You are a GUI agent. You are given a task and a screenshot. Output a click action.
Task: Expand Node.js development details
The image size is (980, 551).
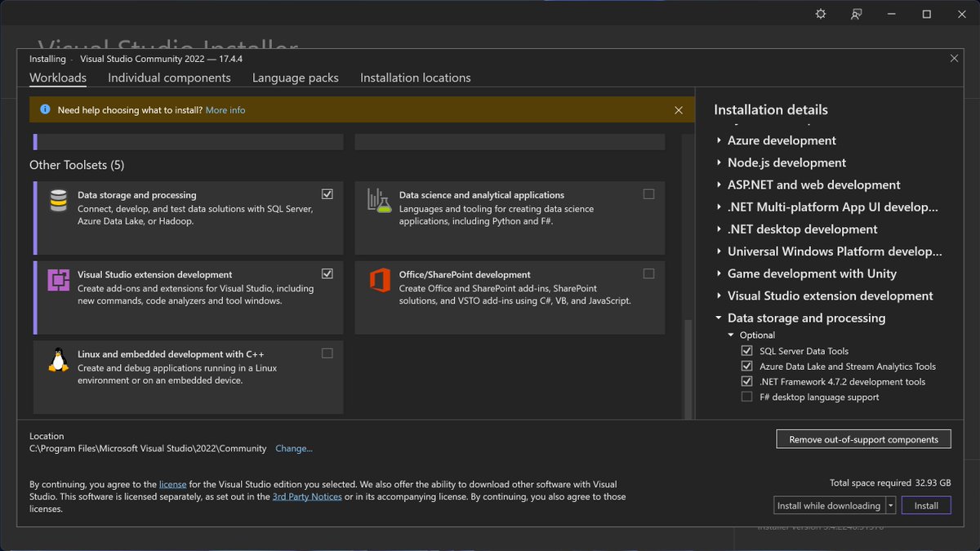point(719,162)
